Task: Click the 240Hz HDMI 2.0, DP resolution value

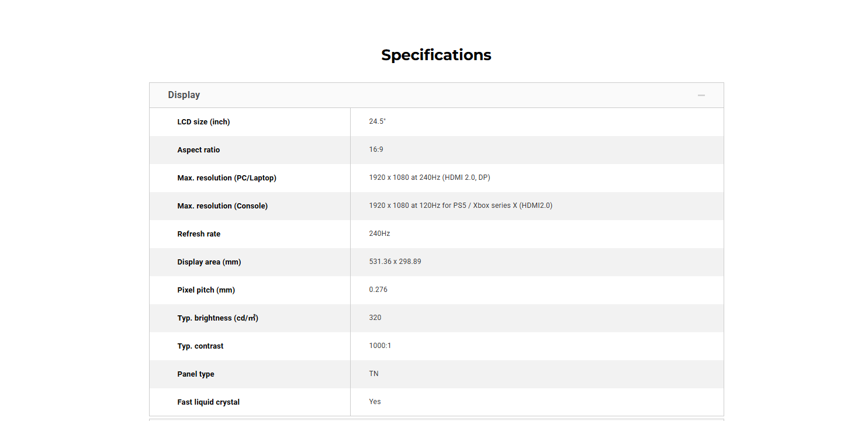Action: (x=429, y=178)
